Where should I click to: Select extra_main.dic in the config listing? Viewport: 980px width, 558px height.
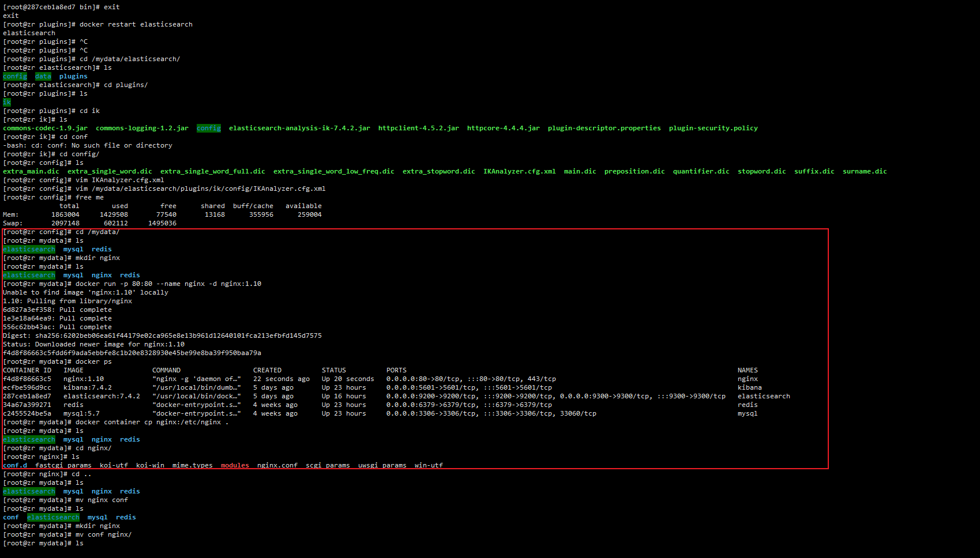(x=31, y=171)
